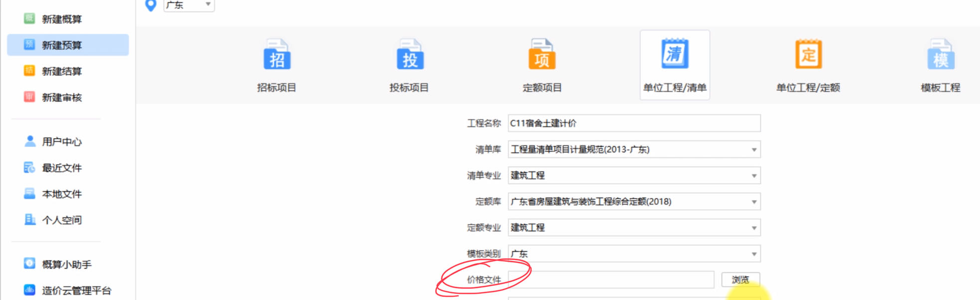Screen dimensions: 980x300
Task: Click the 价格文件 input field
Action: [x=611, y=280]
